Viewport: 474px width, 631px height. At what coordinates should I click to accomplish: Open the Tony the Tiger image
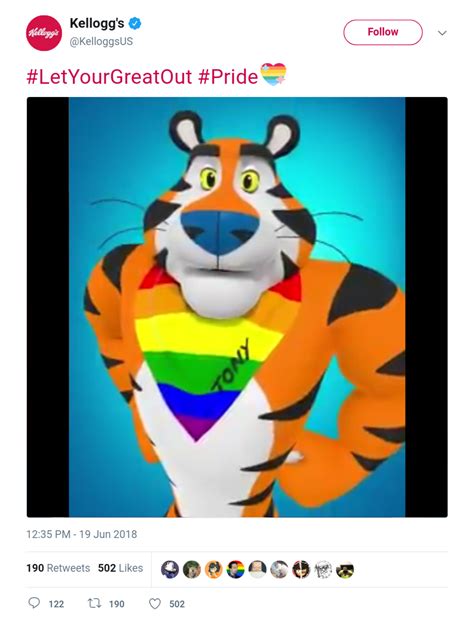tap(237, 307)
